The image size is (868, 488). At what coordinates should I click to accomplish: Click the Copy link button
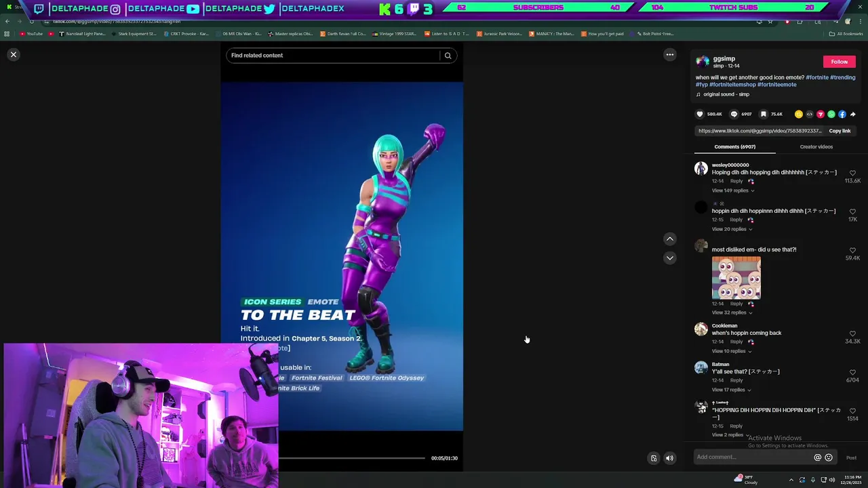(840, 131)
